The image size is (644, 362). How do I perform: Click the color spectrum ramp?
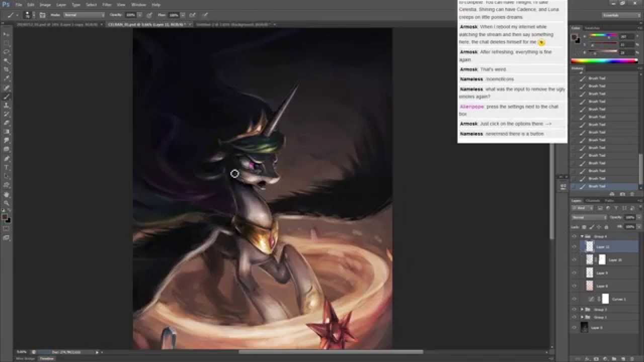coord(604,61)
